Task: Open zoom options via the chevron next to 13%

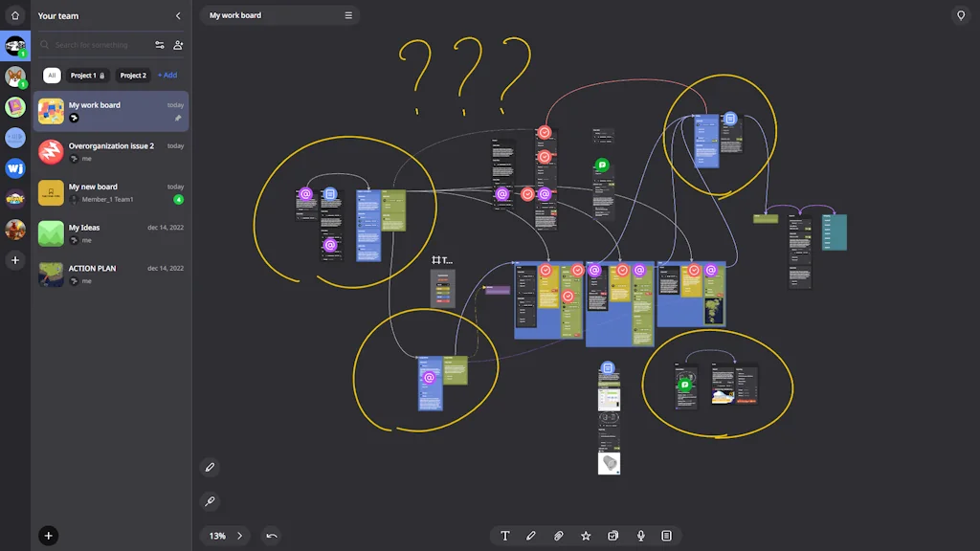Action: click(x=239, y=536)
